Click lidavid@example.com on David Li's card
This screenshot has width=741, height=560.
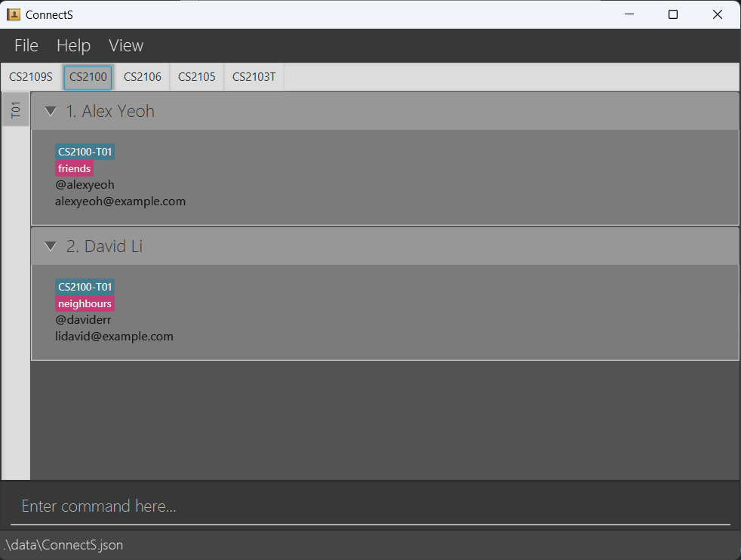click(114, 336)
